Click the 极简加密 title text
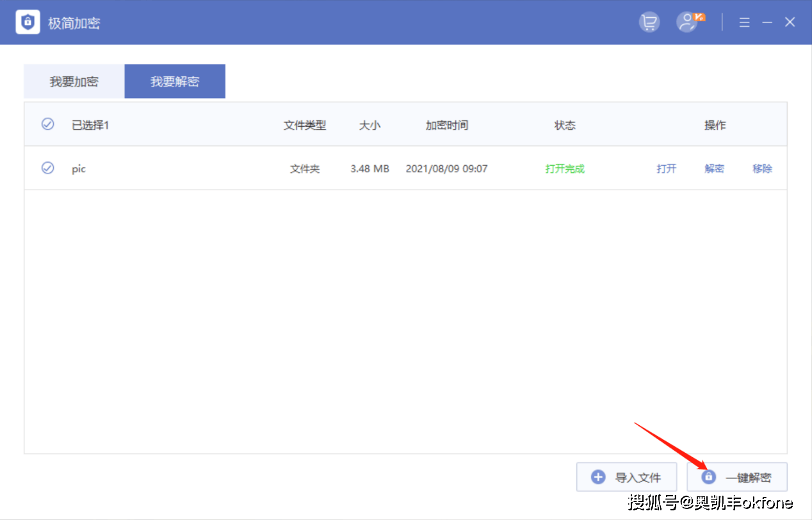Screen dimensions: 812x520 click(x=74, y=23)
